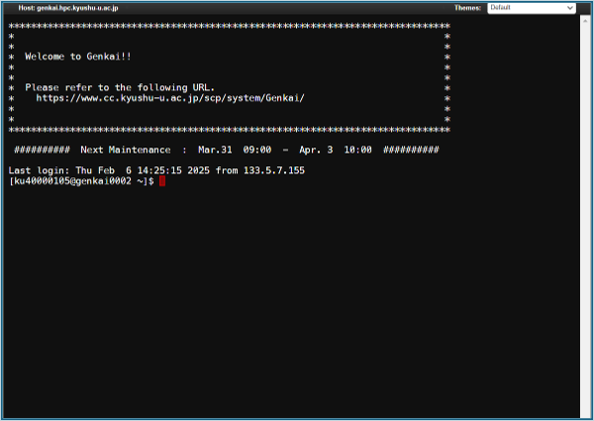Viewport: 594px width, 421px height.
Task: Click the kyushu-u.ac.jp Genkai system URL
Action: 170,98
